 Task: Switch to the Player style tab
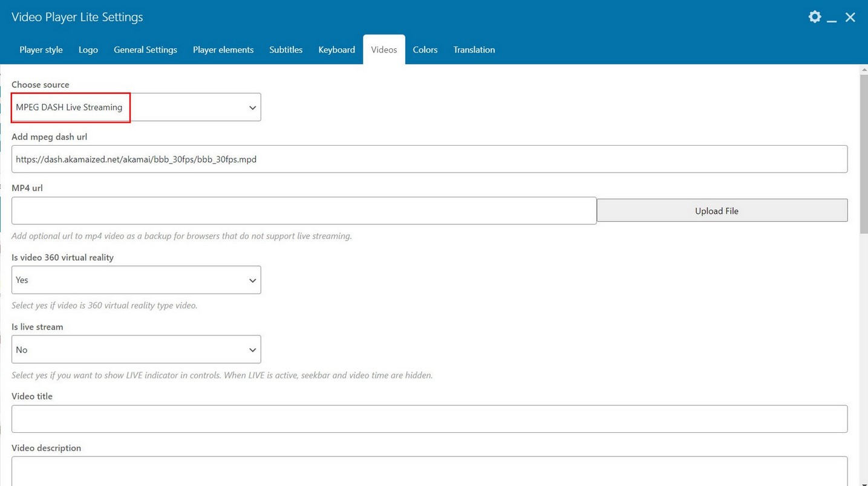[x=41, y=50]
